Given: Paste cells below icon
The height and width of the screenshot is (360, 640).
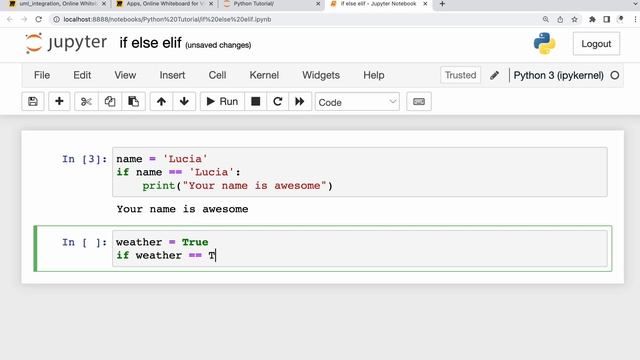Looking at the screenshot, I should 133,101.
